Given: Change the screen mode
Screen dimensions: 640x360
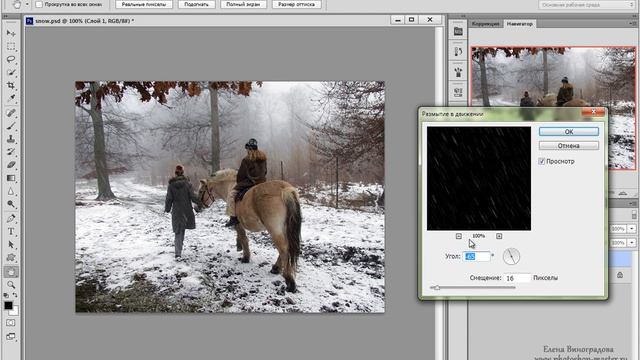Looking at the screenshot, I should 11,336.
